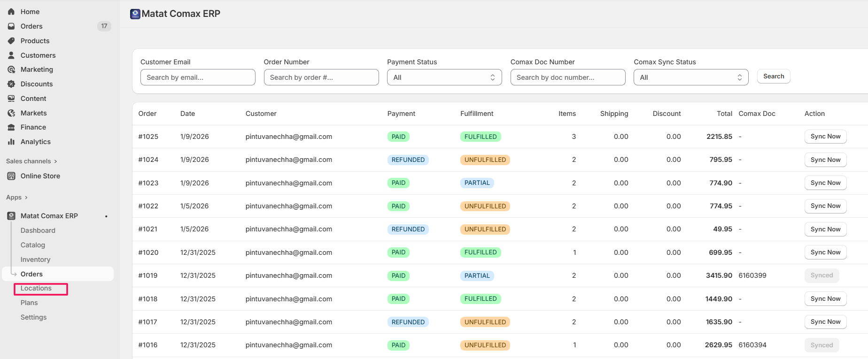Click the Products tag icon

pos(11,41)
